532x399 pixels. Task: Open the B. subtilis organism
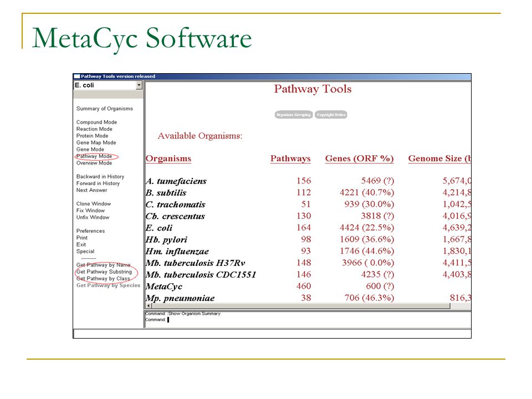166,193
